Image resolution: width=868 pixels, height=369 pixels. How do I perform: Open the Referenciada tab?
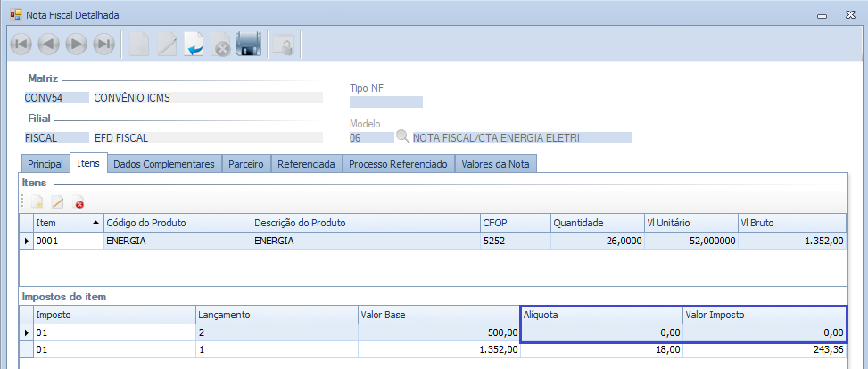(x=306, y=164)
